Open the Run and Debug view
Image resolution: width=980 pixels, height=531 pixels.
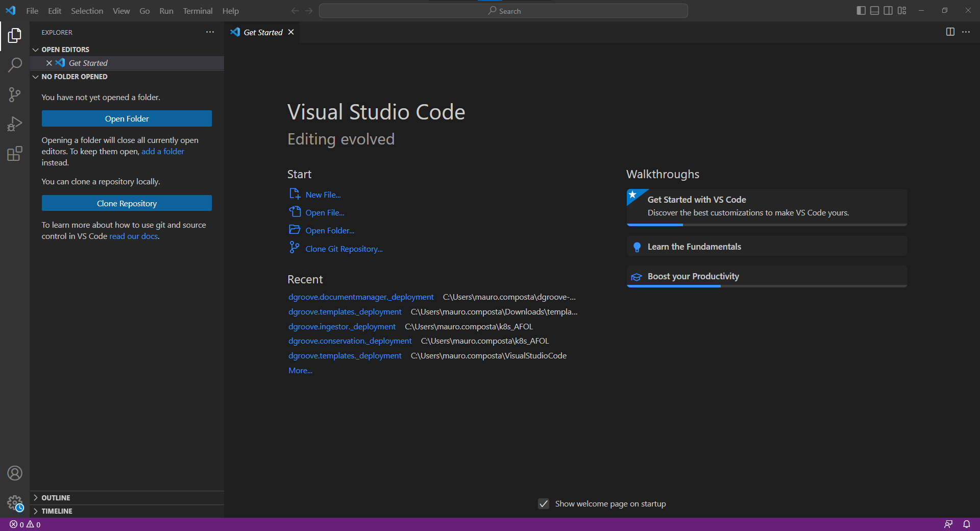click(15, 124)
